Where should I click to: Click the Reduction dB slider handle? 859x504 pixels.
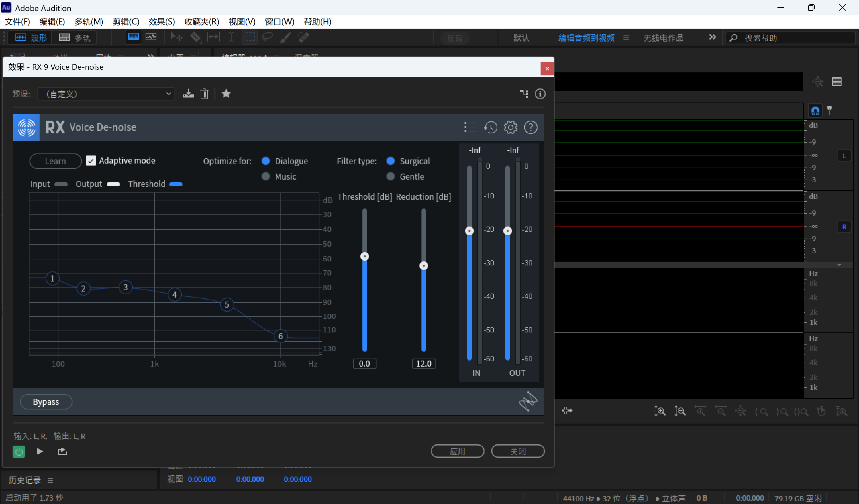click(424, 266)
